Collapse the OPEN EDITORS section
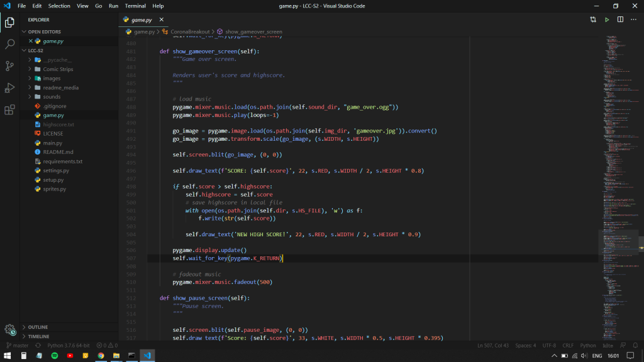Viewport: 644px width, 362px height. 44,31
